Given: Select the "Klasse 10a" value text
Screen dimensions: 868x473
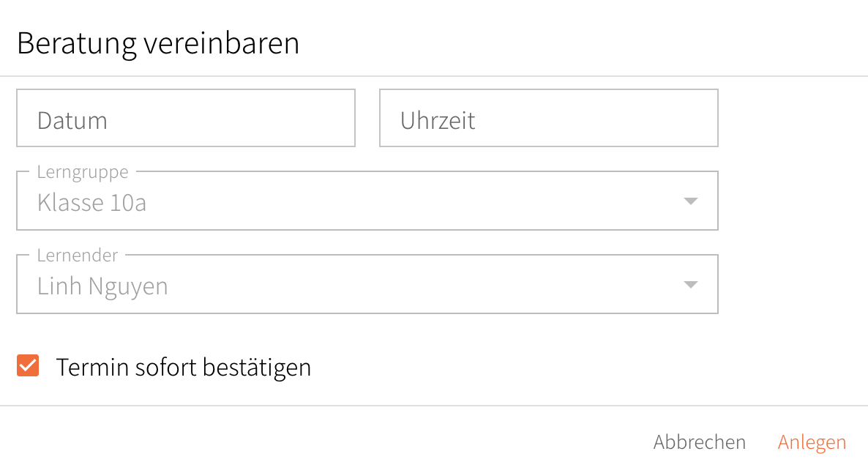Looking at the screenshot, I should pyautogui.click(x=91, y=203).
